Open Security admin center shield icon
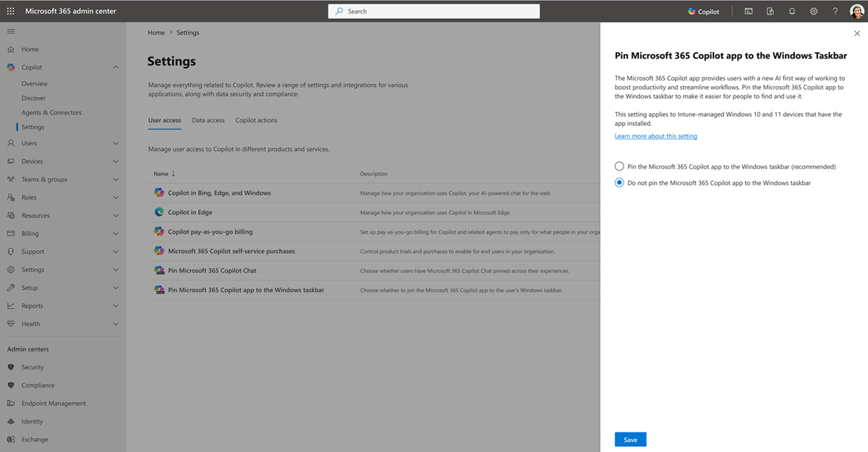Viewport: 868px width, 452px height. [10, 367]
